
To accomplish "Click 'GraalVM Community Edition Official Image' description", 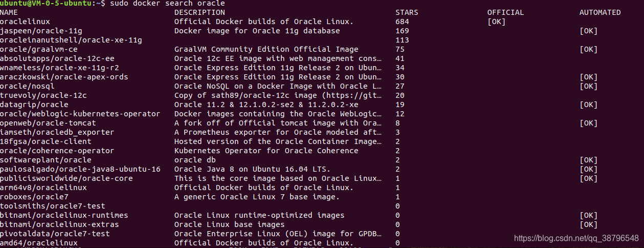I will (x=267, y=49).
